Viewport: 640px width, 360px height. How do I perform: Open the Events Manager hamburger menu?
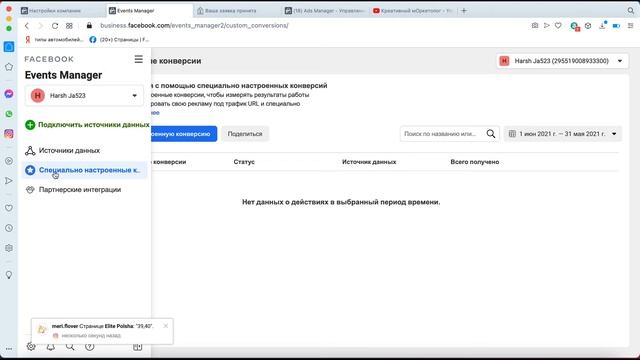(x=139, y=59)
